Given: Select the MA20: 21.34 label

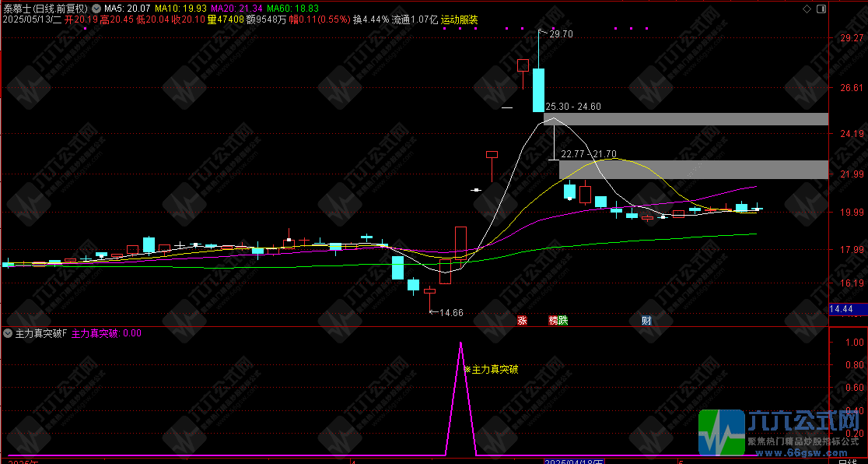Looking at the screenshot, I should click(x=235, y=9).
